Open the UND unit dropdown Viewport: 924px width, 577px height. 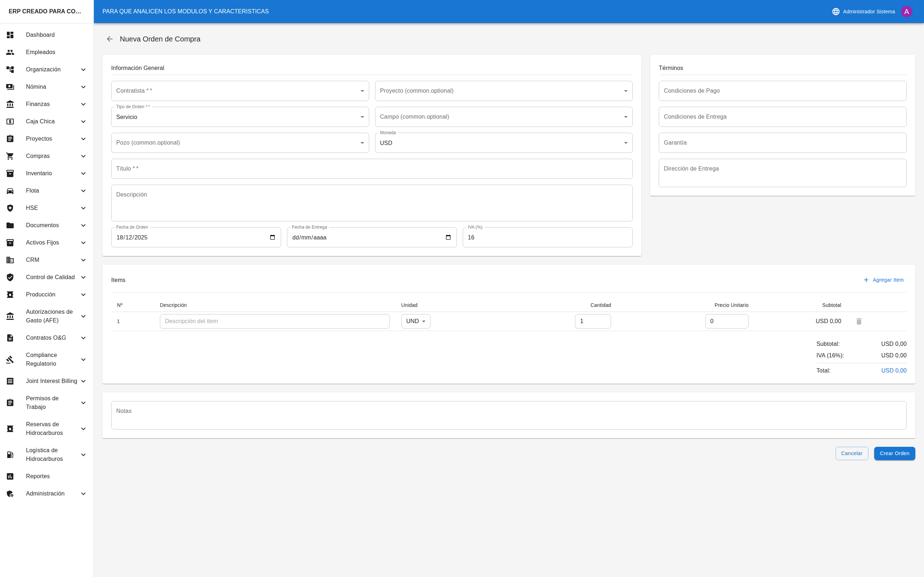415,321
